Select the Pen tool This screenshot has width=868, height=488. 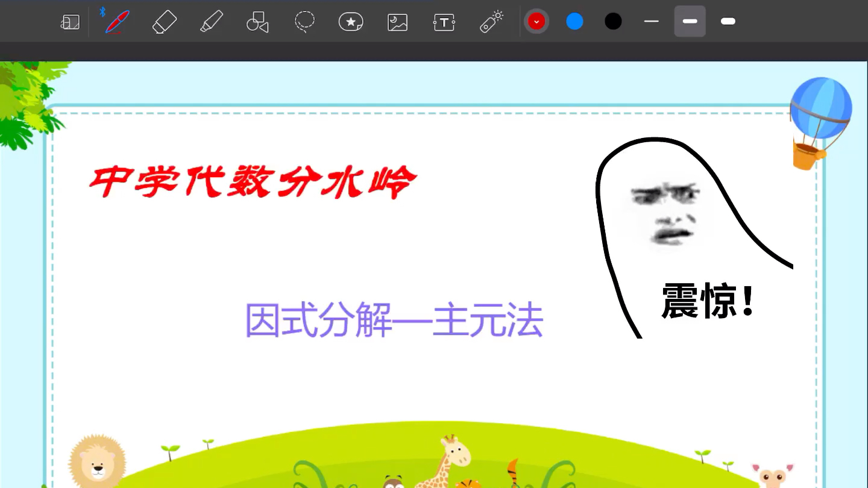point(116,22)
